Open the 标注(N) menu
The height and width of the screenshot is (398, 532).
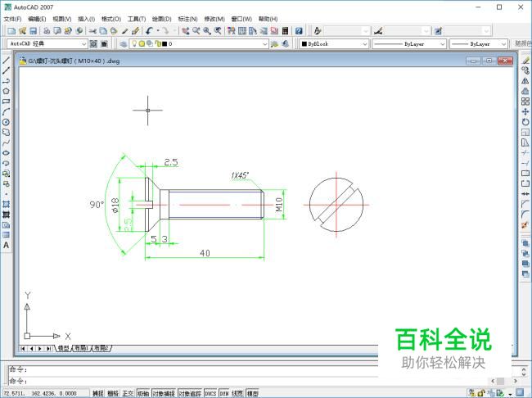[187, 19]
